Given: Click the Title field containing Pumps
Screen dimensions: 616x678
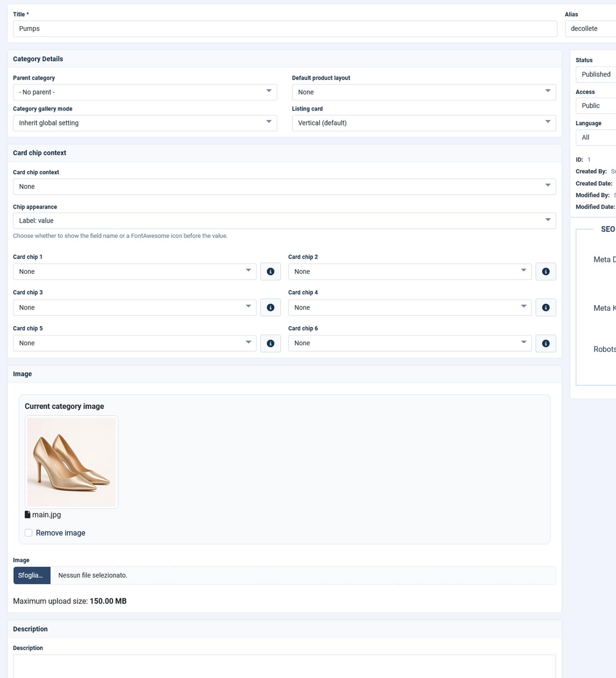Looking at the screenshot, I should [x=285, y=29].
